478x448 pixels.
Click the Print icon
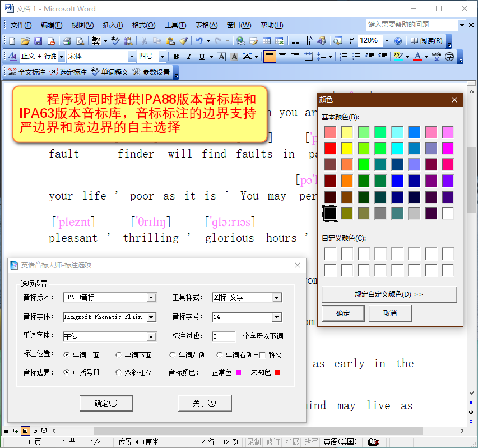(67, 41)
